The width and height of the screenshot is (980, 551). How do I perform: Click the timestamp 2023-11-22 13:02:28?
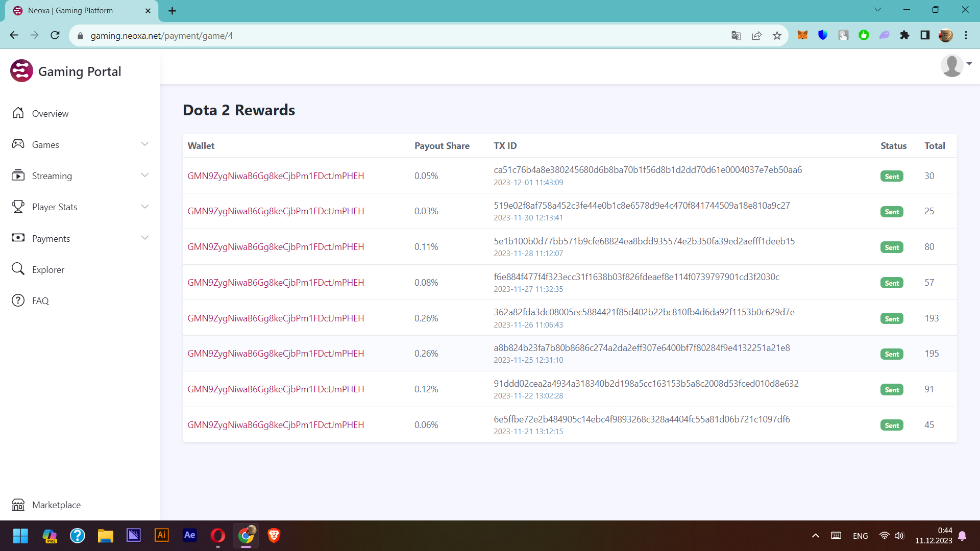528,396
